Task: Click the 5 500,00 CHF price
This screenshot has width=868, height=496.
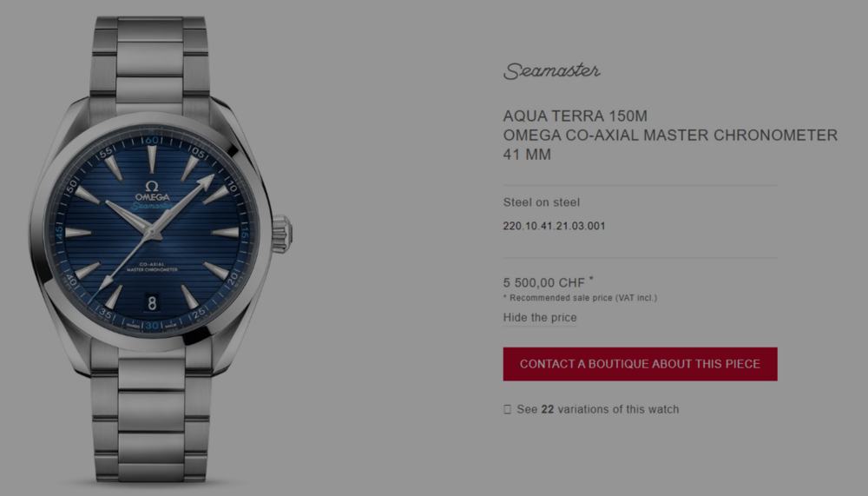Action: click(544, 282)
